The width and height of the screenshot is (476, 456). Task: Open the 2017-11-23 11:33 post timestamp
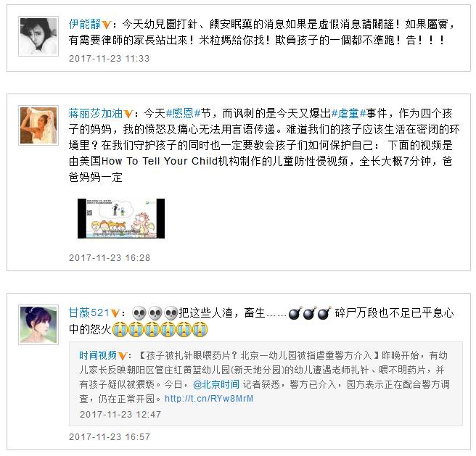point(110,58)
